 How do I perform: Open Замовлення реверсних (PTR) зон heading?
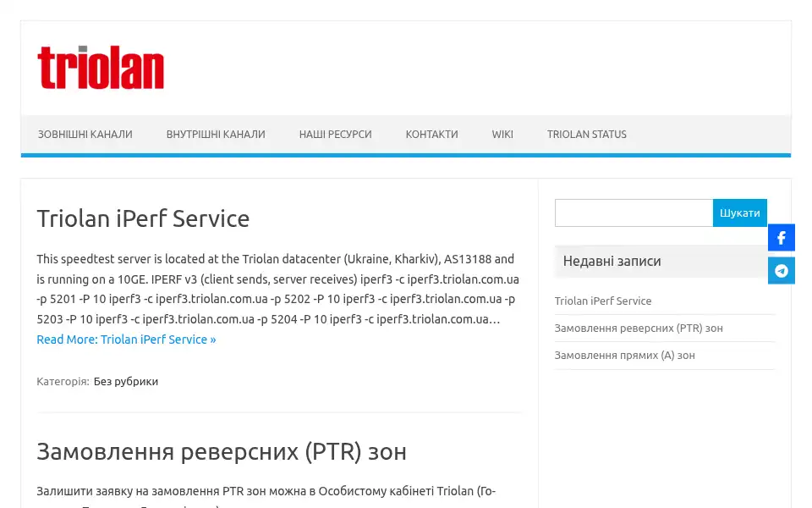pos(222,452)
